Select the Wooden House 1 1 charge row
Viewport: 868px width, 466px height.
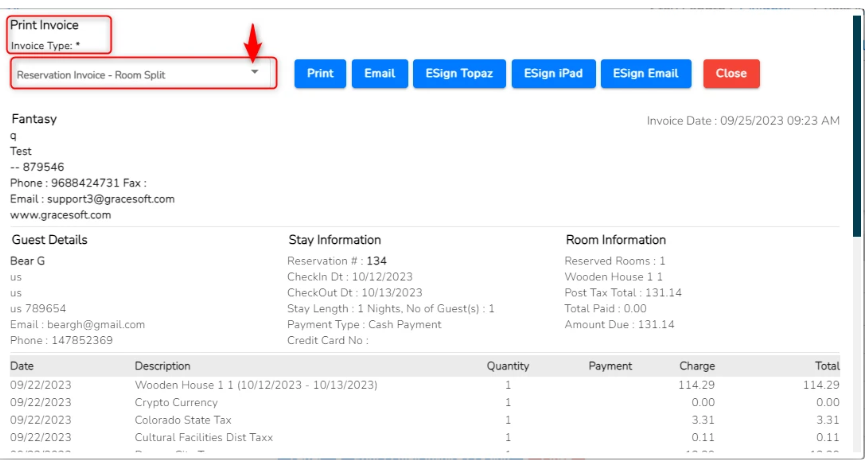(x=255, y=385)
